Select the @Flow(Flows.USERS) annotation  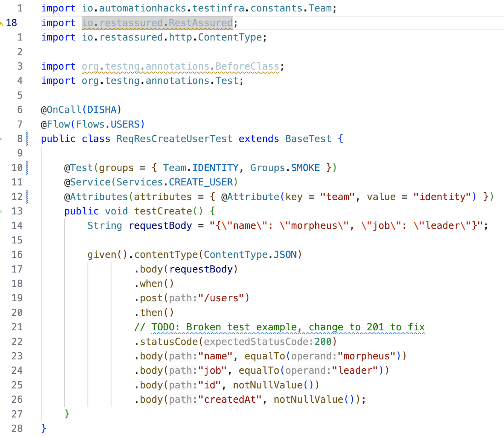(92, 124)
